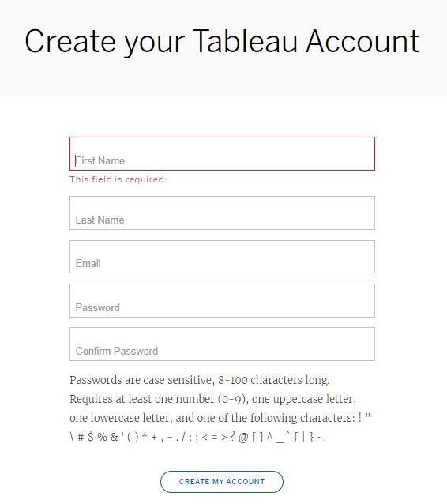Click the 'First Name' placeholder label
The image size is (447, 504).
(100, 160)
